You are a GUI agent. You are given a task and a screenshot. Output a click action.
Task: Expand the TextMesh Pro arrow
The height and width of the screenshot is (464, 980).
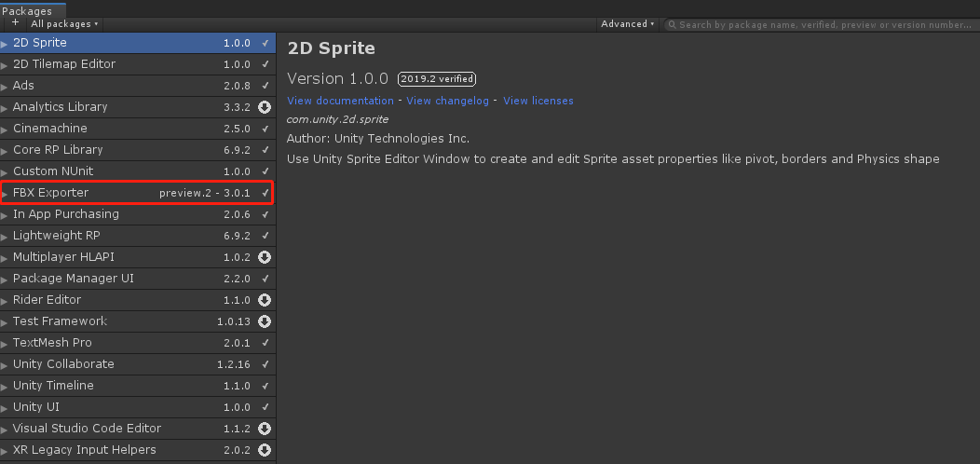[x=5, y=343]
